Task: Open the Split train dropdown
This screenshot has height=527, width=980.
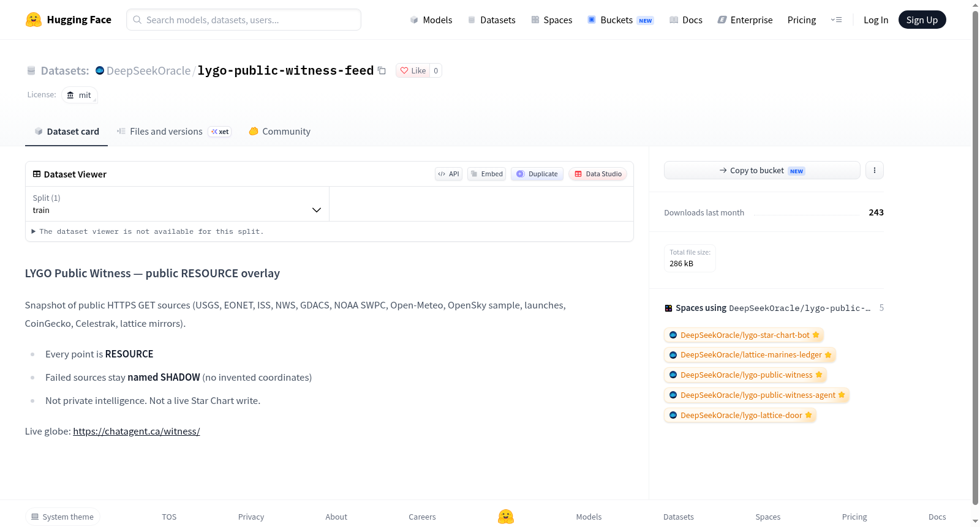Action: [178, 204]
